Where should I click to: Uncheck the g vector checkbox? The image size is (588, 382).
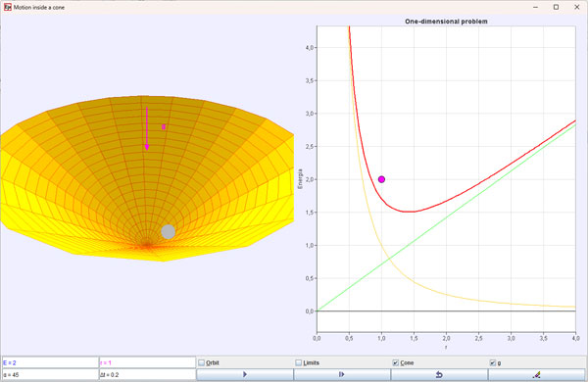(x=493, y=362)
